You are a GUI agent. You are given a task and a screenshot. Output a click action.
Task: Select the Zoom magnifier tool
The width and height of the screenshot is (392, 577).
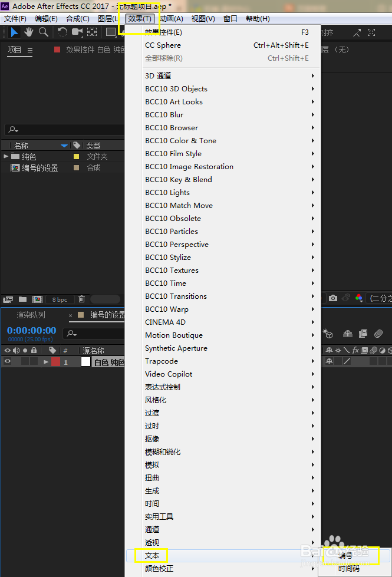44,32
